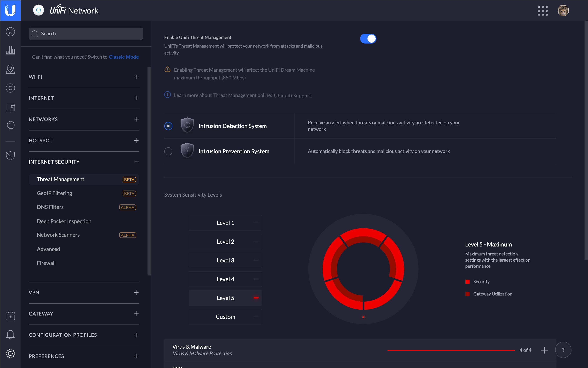This screenshot has height=368, width=588.
Task: Select sensitivity Level 2
Action: pos(225,241)
